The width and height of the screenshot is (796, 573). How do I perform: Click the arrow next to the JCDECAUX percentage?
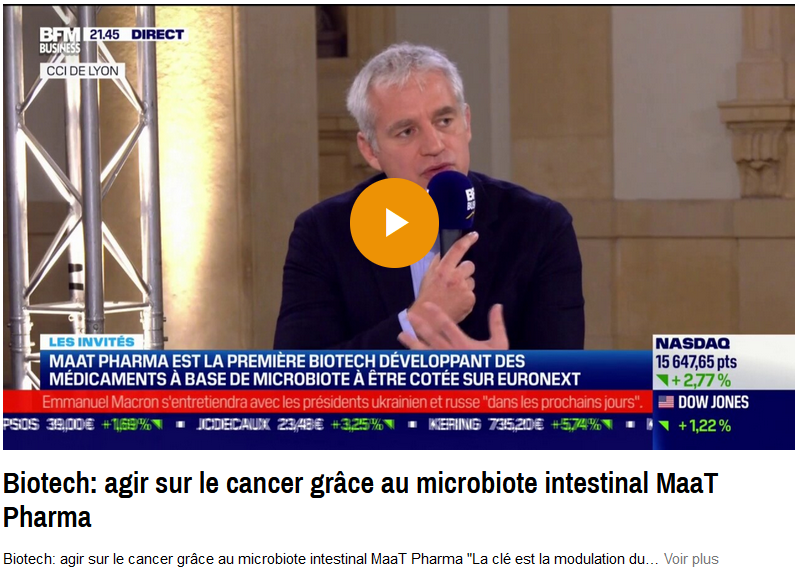tap(389, 424)
